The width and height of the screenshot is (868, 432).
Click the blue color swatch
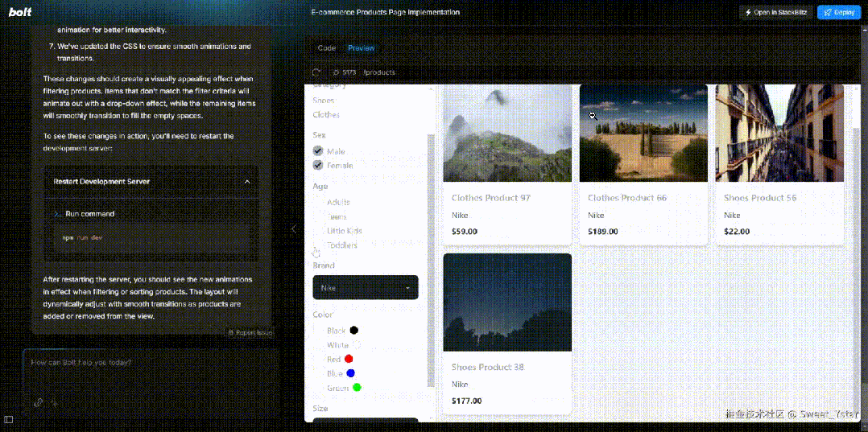tap(350, 373)
